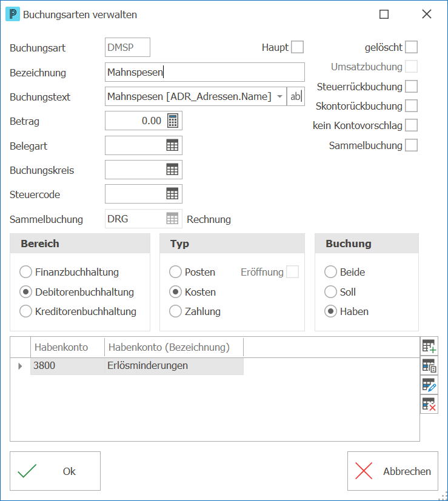Select the Finanzbuchhaltung radio button
The width and height of the screenshot is (448, 501).
(x=26, y=272)
